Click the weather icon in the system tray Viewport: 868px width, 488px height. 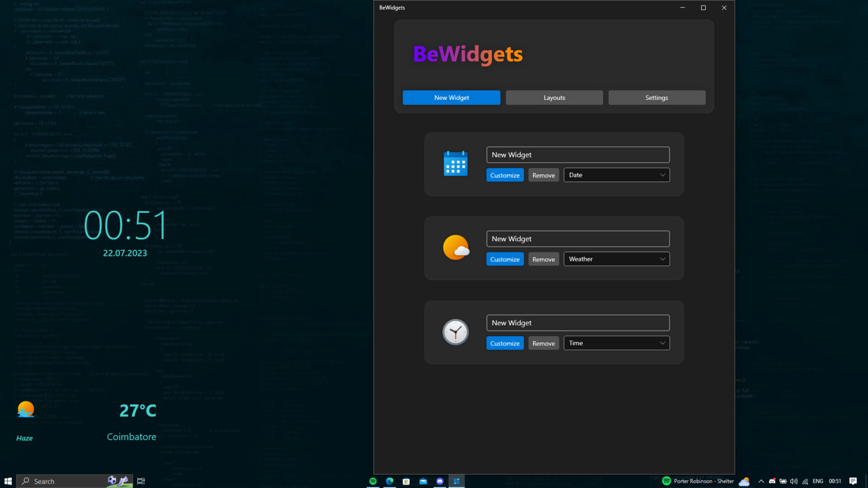(744, 481)
